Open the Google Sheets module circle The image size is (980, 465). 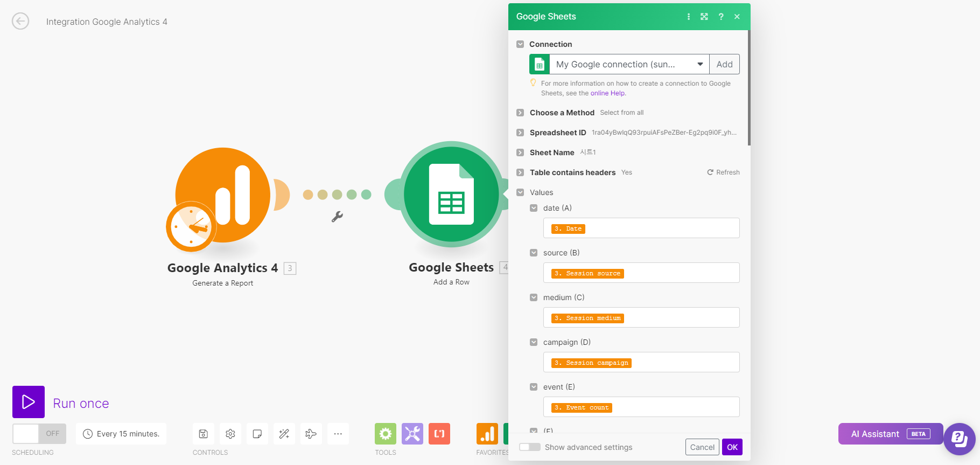[451, 194]
